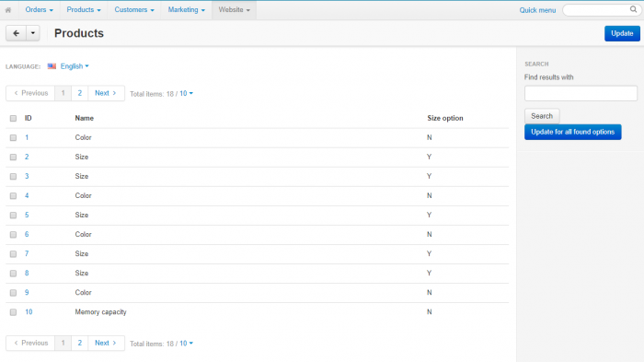Screen dimensions: 644x362
Task: Open the top items-per-page dropdown showing 10
Action: tap(186, 94)
